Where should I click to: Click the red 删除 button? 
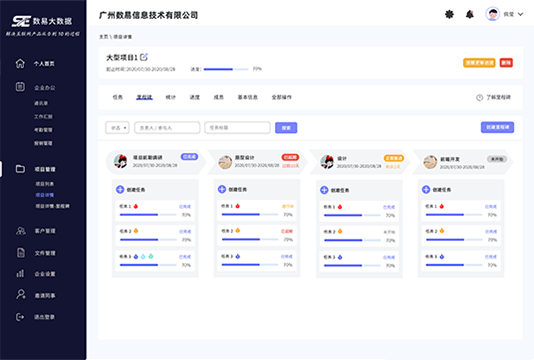tap(506, 63)
